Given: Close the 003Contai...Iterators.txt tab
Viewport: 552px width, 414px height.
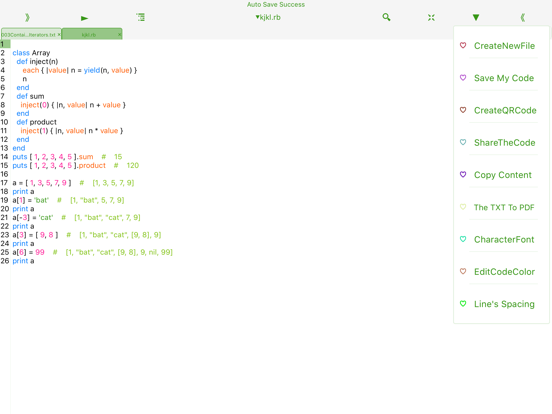Looking at the screenshot, I should tap(59, 34).
